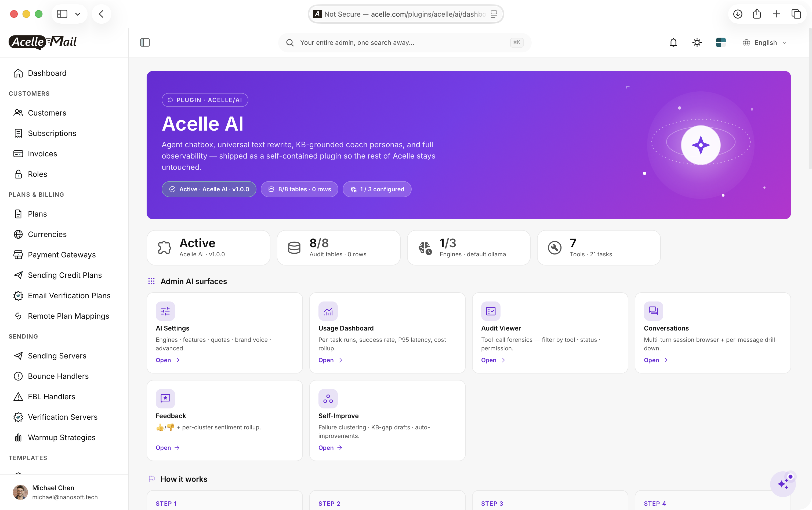Click the PLUGIN · ACELLE/AI pill
The height and width of the screenshot is (510, 812).
[x=205, y=100]
